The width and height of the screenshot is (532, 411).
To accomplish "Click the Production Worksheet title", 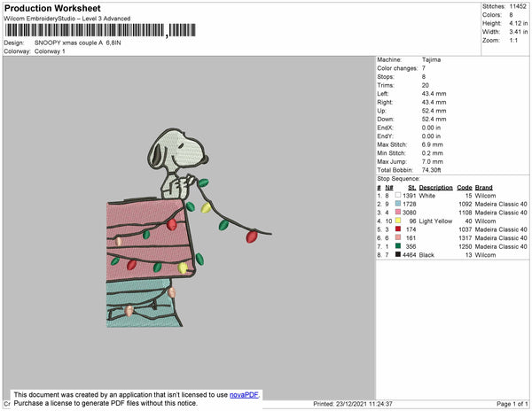I will 52,9.
